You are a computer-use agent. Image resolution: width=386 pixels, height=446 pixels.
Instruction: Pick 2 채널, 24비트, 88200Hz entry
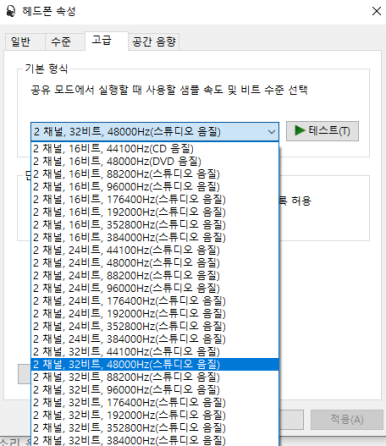(x=155, y=275)
